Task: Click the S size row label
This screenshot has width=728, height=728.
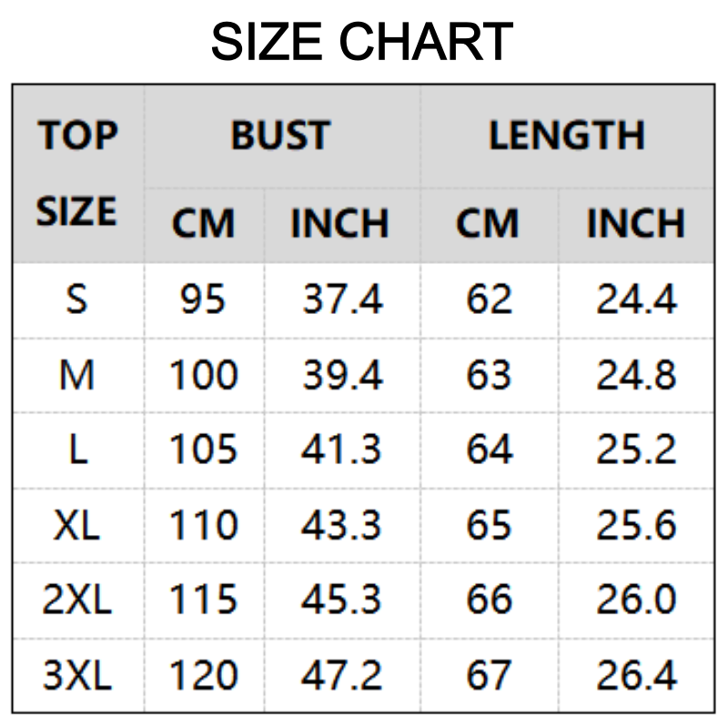Action: (x=77, y=298)
